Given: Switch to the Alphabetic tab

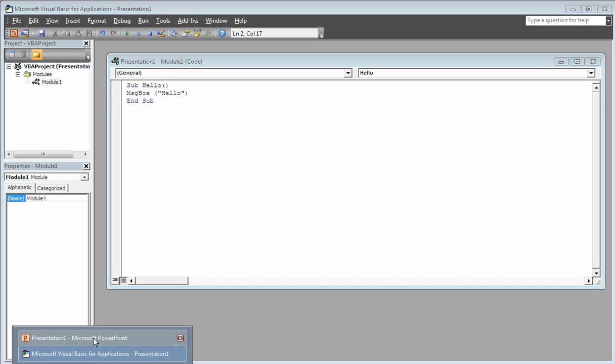Looking at the screenshot, I should click(20, 188).
